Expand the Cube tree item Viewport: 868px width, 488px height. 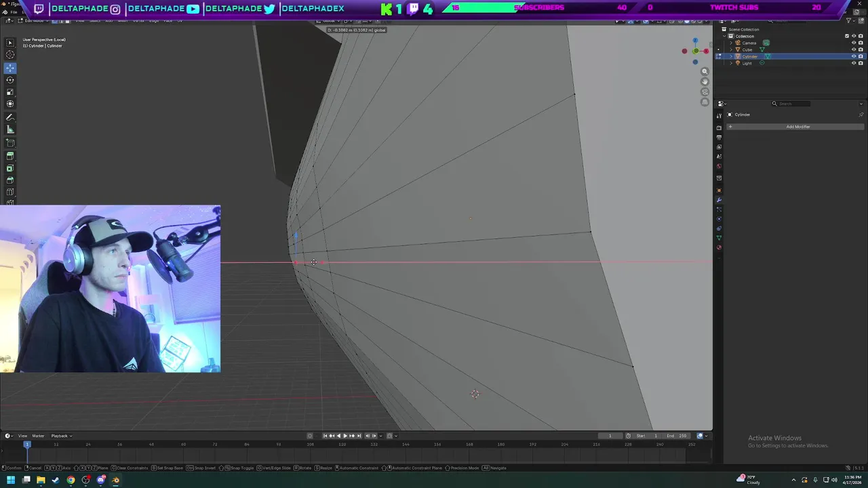[731, 49]
